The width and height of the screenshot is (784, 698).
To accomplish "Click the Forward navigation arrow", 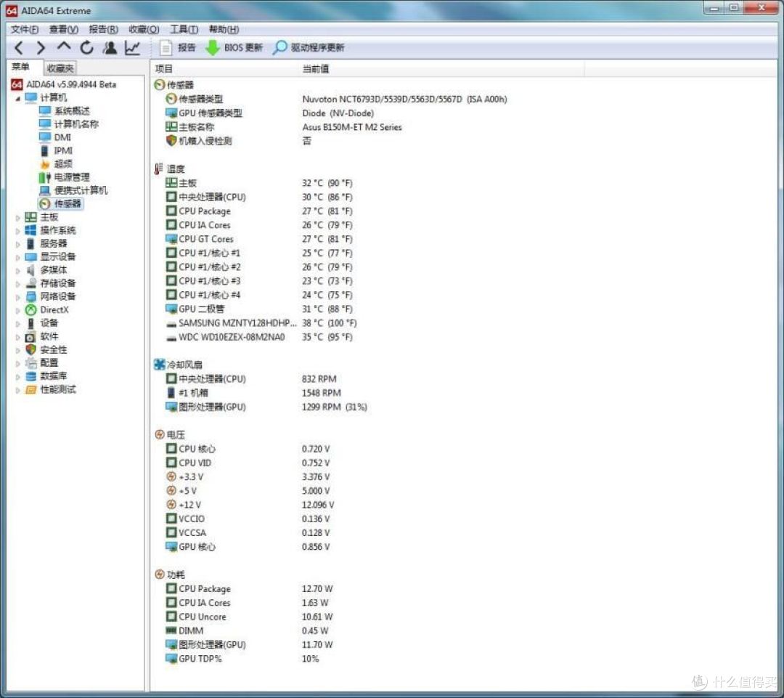I will pos(41,48).
